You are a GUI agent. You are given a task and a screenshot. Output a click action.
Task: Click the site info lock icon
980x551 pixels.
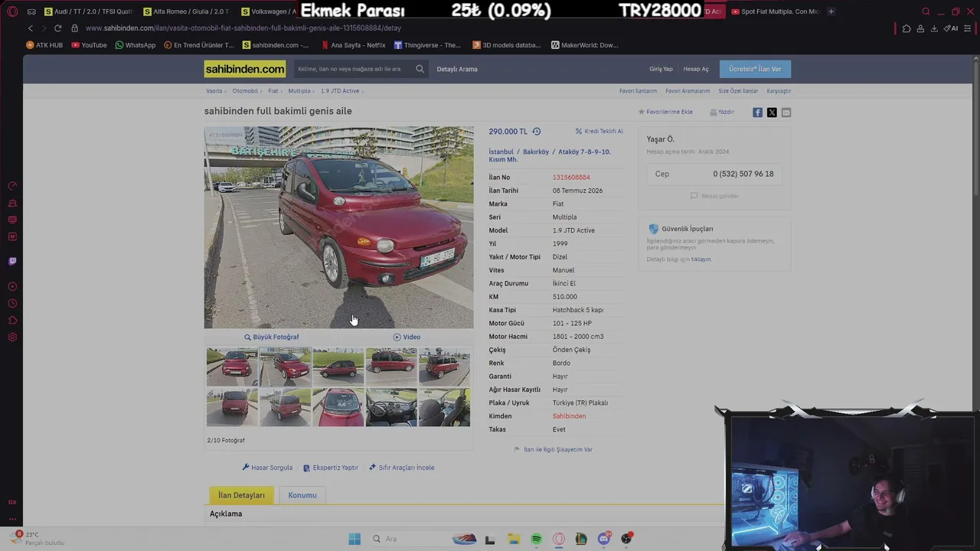[74, 28]
